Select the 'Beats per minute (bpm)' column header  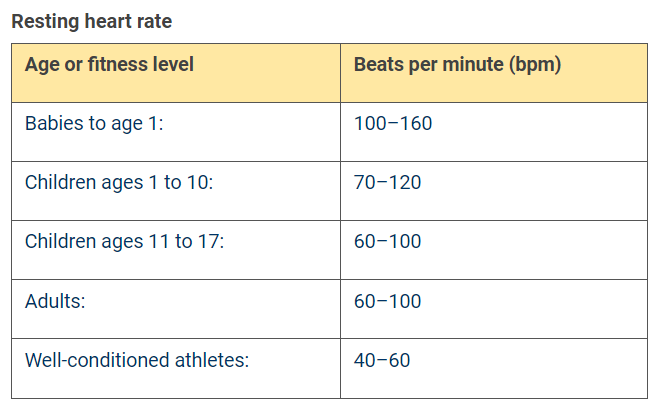(457, 65)
